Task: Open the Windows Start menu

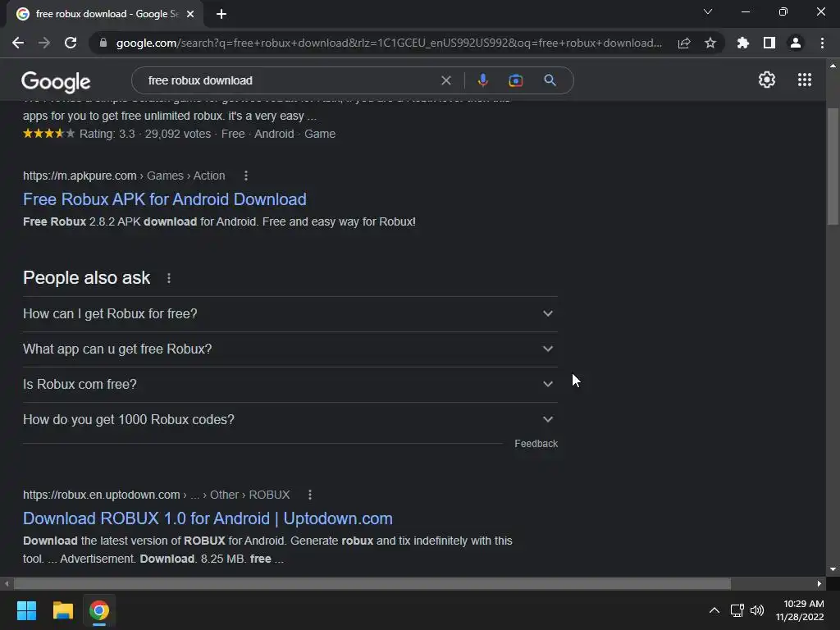Action: point(26,610)
